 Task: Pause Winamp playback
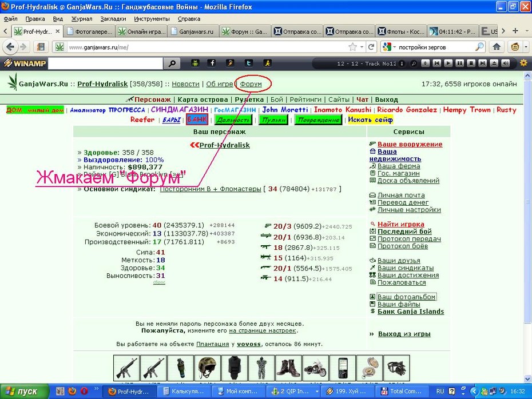pyautogui.click(x=460, y=63)
